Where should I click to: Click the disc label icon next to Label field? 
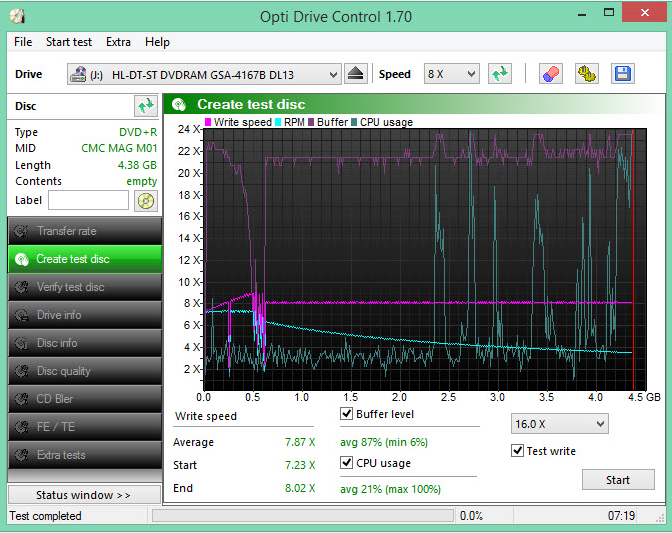pos(146,201)
